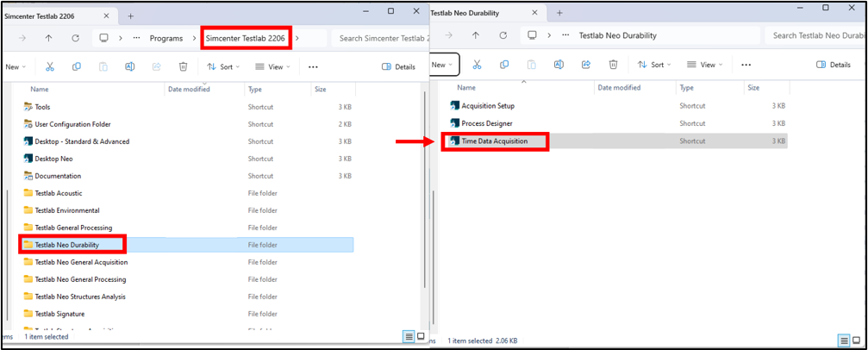Refresh the Simcenter Testlab 2206 window

pyautogui.click(x=76, y=38)
